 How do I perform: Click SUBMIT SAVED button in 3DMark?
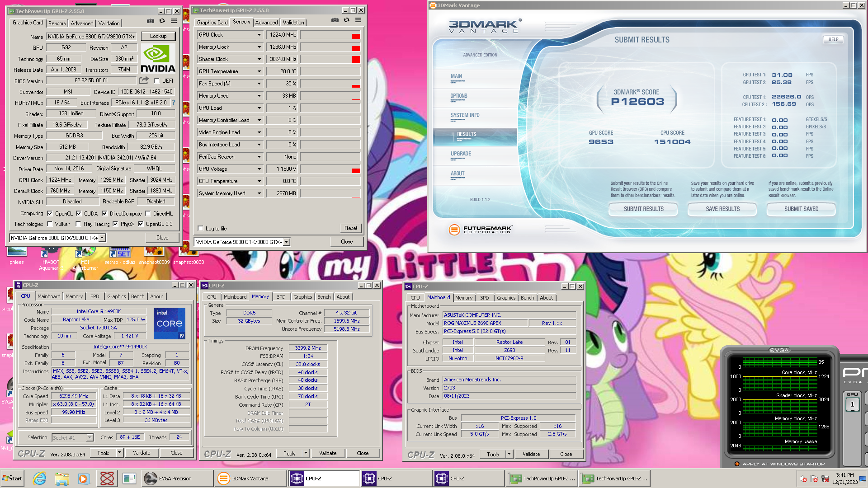pyautogui.click(x=801, y=209)
